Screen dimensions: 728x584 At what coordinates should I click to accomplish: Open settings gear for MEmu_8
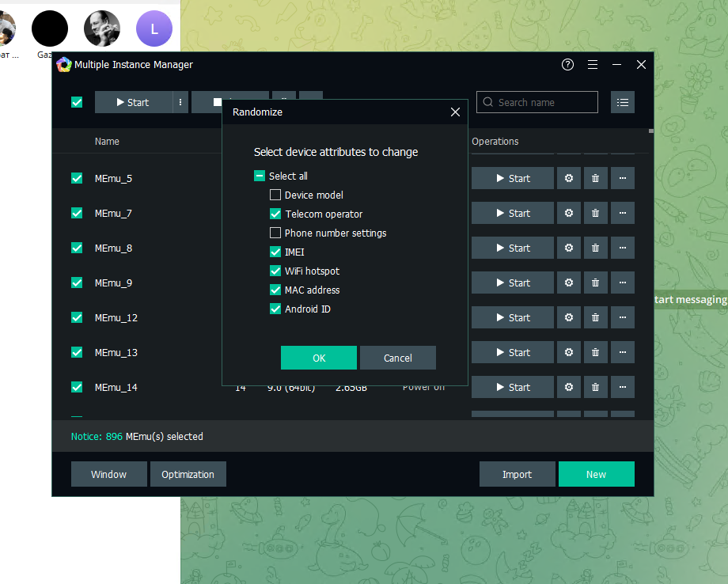[x=569, y=248]
